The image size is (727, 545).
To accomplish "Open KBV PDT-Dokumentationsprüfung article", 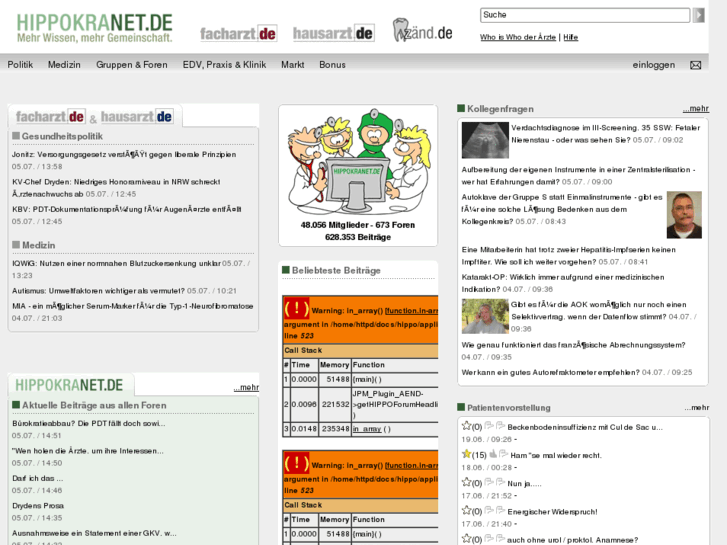I will tap(127, 209).
